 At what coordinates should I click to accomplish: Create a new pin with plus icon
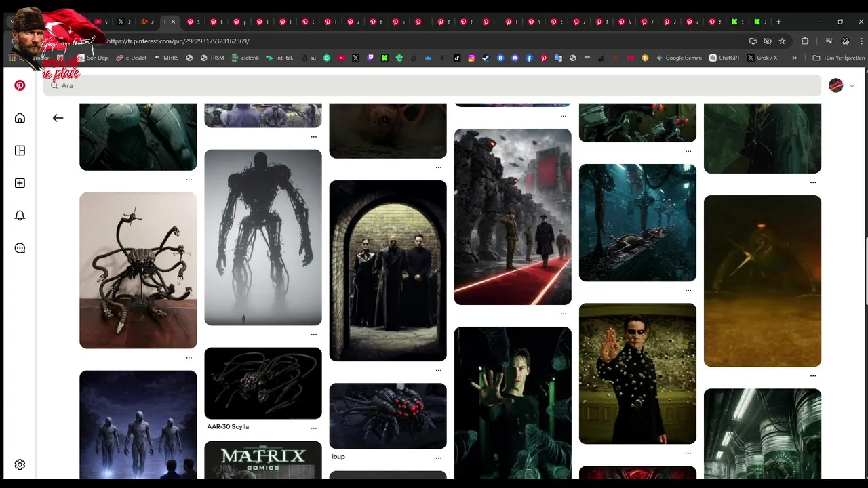point(20,183)
